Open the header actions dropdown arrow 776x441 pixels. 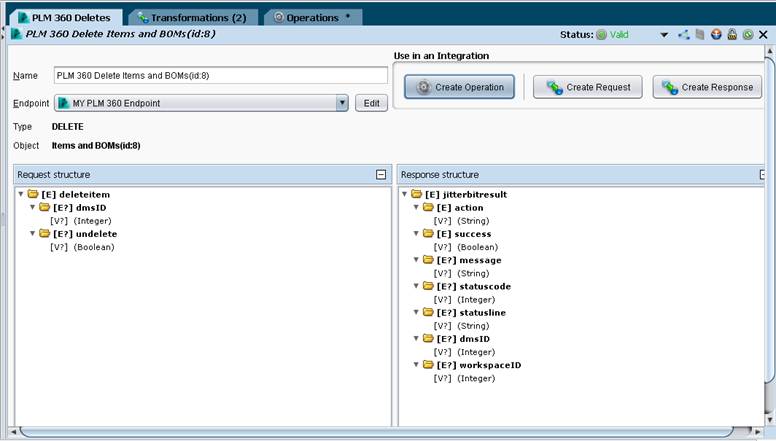coord(664,35)
